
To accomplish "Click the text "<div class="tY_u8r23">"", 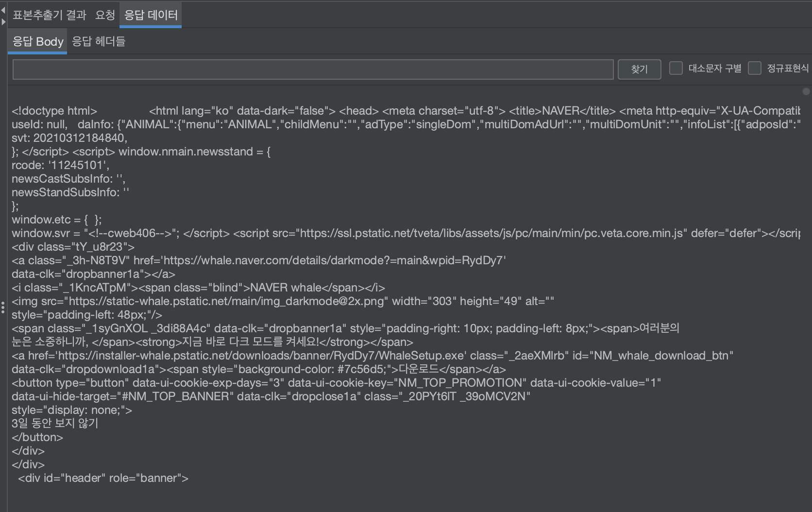I will [73, 247].
